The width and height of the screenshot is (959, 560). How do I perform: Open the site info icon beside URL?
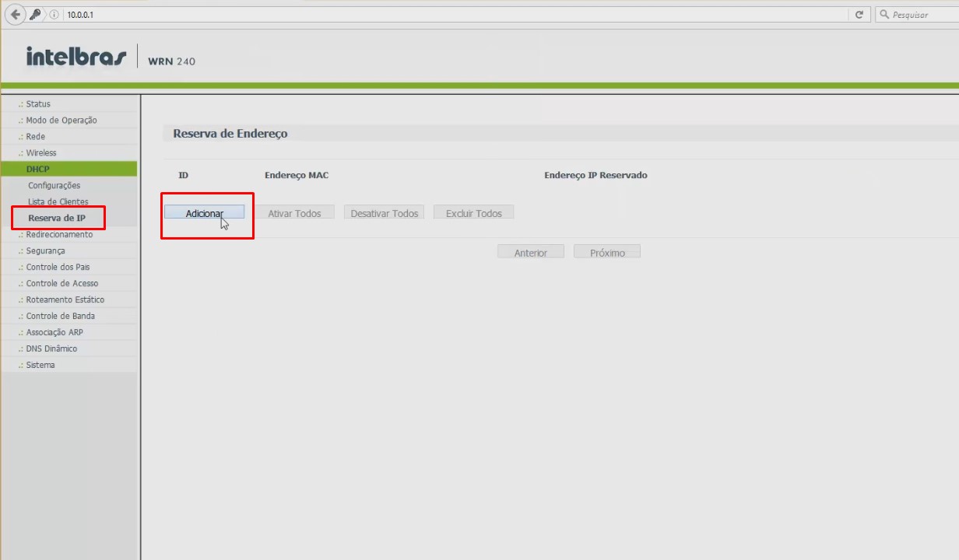tap(54, 15)
